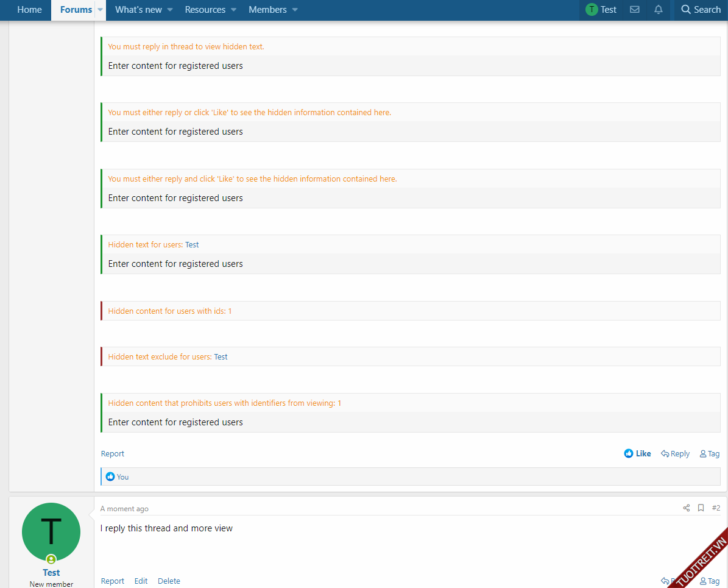Expand the Members dropdown arrow

pyautogui.click(x=295, y=10)
